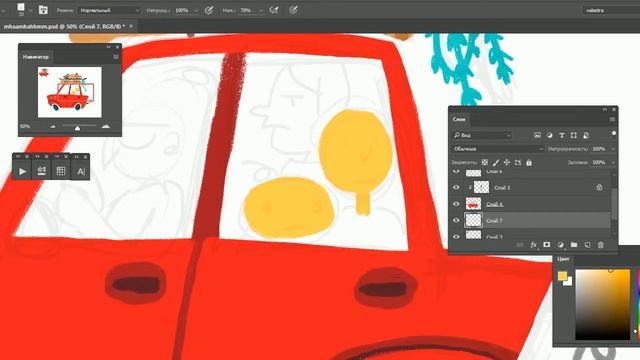This screenshot has height=360, width=640.
Task: Click the Navigator preview thumbnail
Action: (x=70, y=92)
